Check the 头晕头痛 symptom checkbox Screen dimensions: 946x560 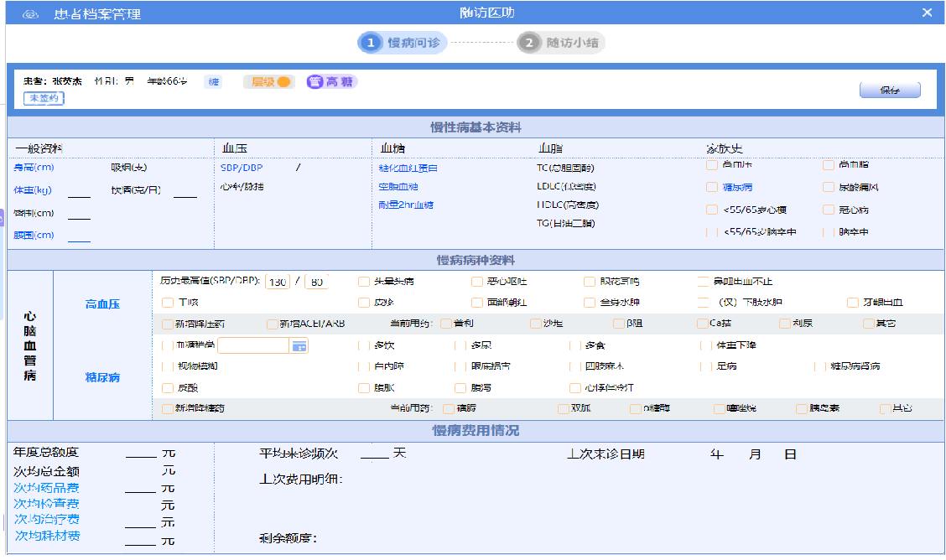pos(363,282)
